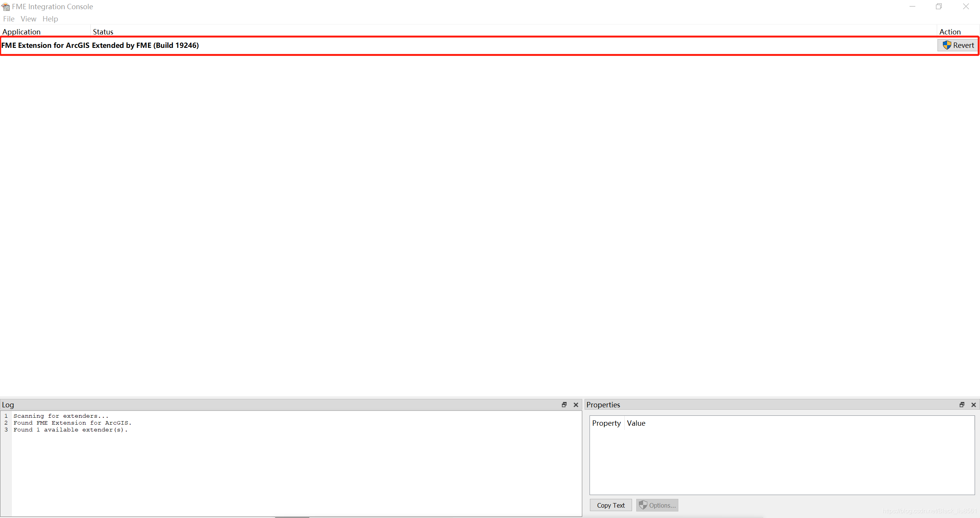Viewport: 980px width, 518px height.
Task: Click the Value column header
Action: click(636, 423)
